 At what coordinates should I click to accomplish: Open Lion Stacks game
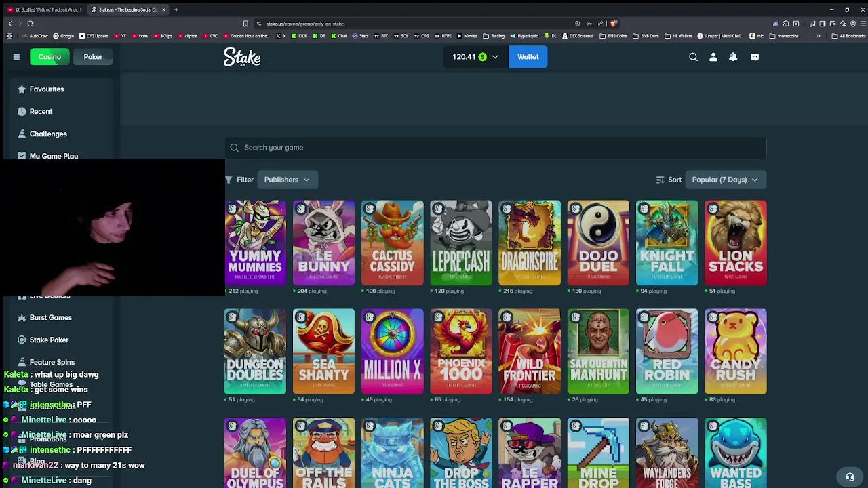point(736,243)
